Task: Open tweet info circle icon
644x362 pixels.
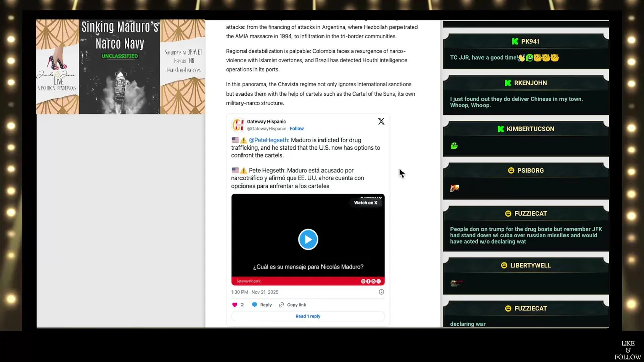Action: point(381,292)
